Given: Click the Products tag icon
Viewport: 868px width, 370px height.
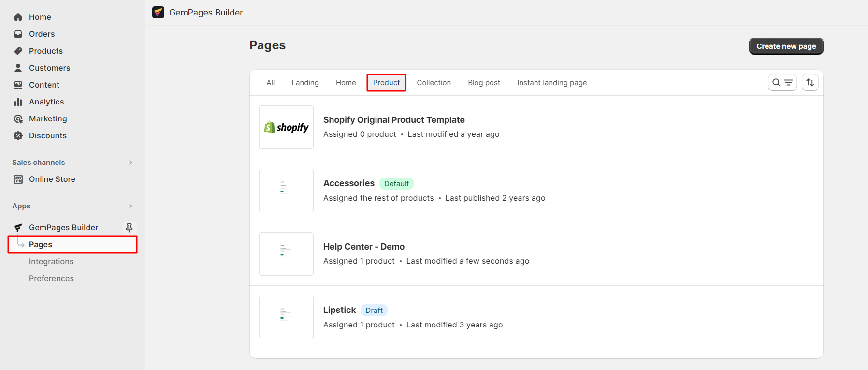Looking at the screenshot, I should point(18,51).
